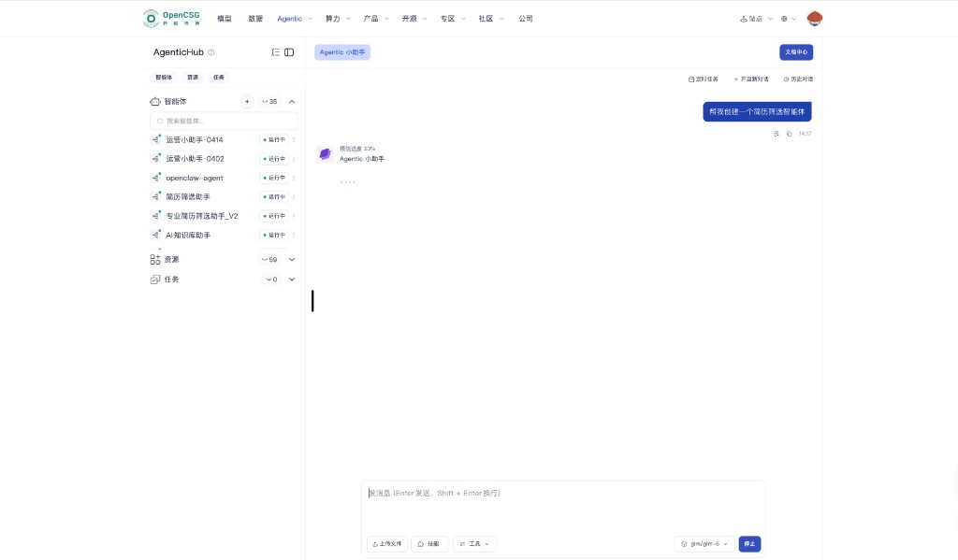Click the agent icon for 运营小助手-0402
The image size is (958, 560).
click(156, 158)
